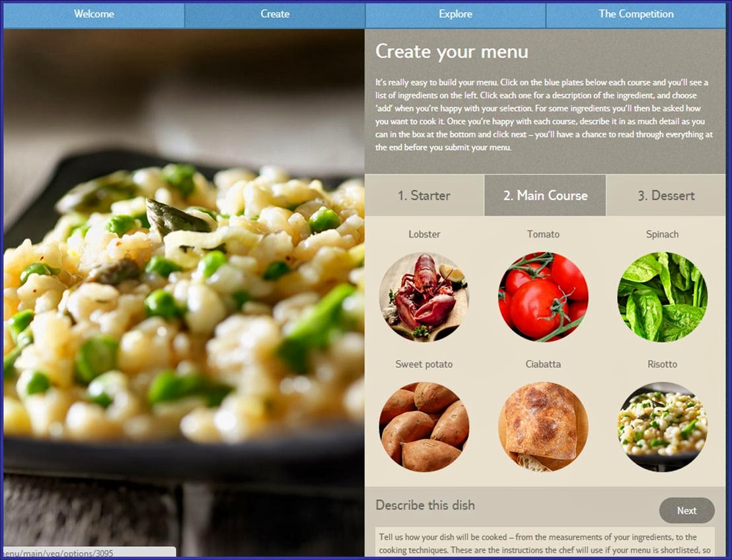Viewport: 732px width, 560px height.
Task: Click the Tomato text label
Action: tap(543, 234)
